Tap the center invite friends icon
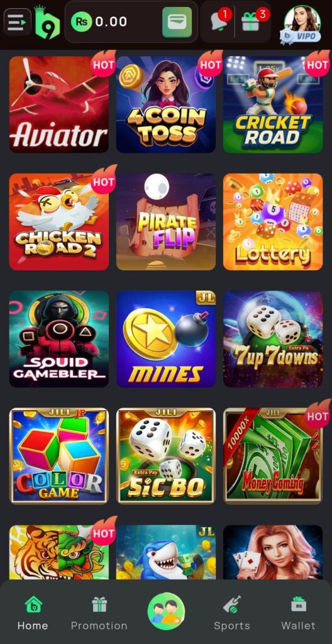The image size is (332, 644). 166,611
